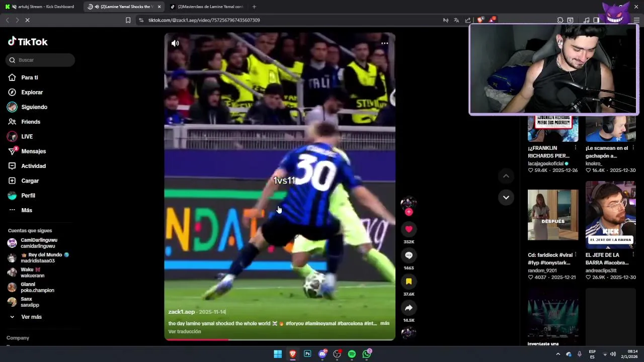
Task: Open Spotify from the taskbar
Action: point(352,354)
